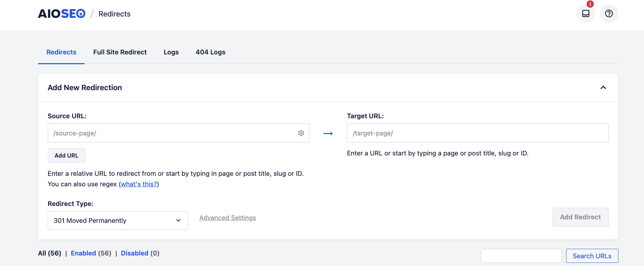Show Advanced Settings options
This screenshot has height=266, width=644.
tap(228, 218)
